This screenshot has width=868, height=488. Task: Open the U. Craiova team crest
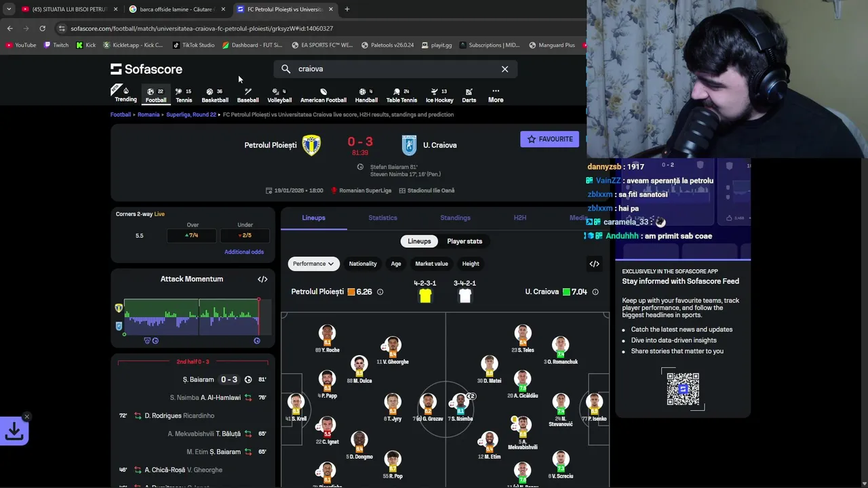(x=409, y=145)
